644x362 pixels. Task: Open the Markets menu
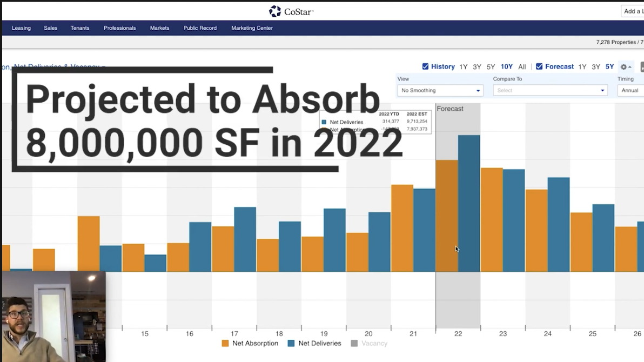click(x=159, y=28)
